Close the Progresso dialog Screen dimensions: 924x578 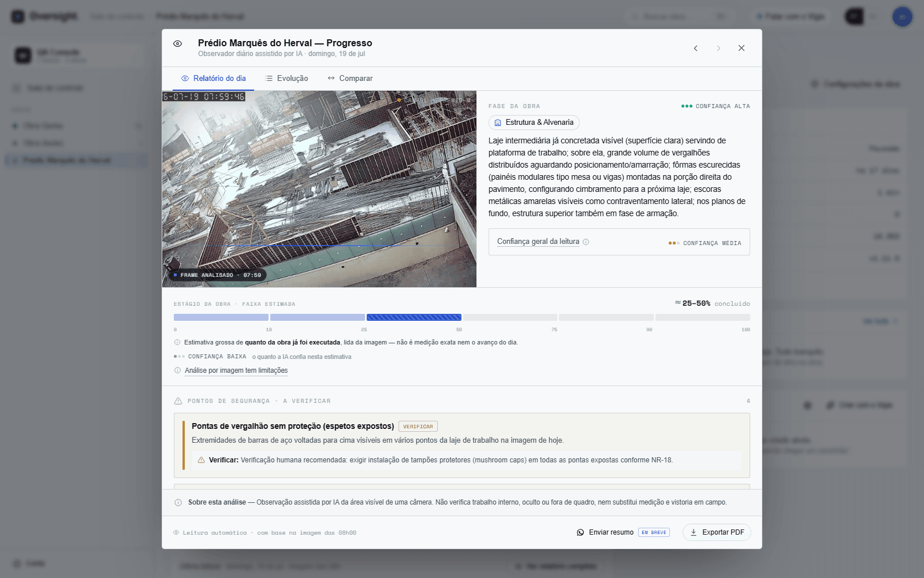[x=742, y=48]
